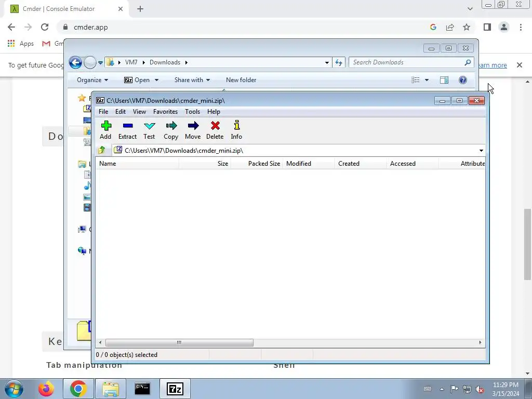
Task: Click New folder in Explorer toolbar
Action: click(241, 80)
